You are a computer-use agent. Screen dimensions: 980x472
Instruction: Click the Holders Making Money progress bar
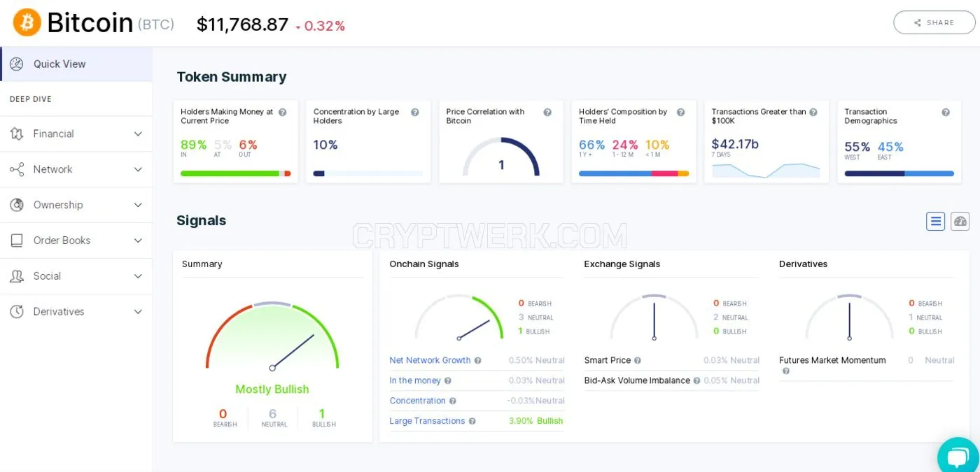click(x=235, y=173)
